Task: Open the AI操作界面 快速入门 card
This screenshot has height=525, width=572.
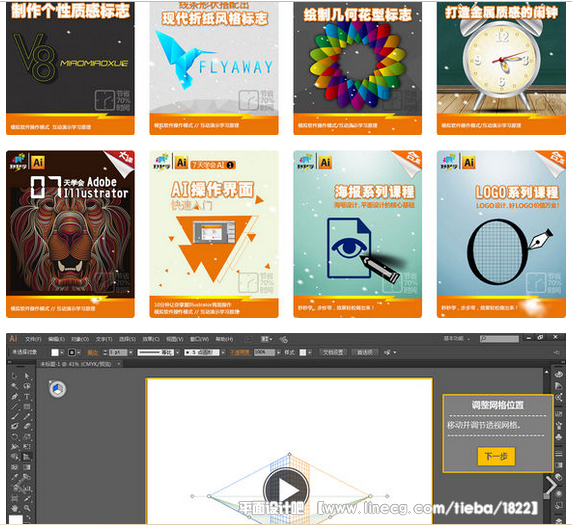Action: (x=214, y=234)
